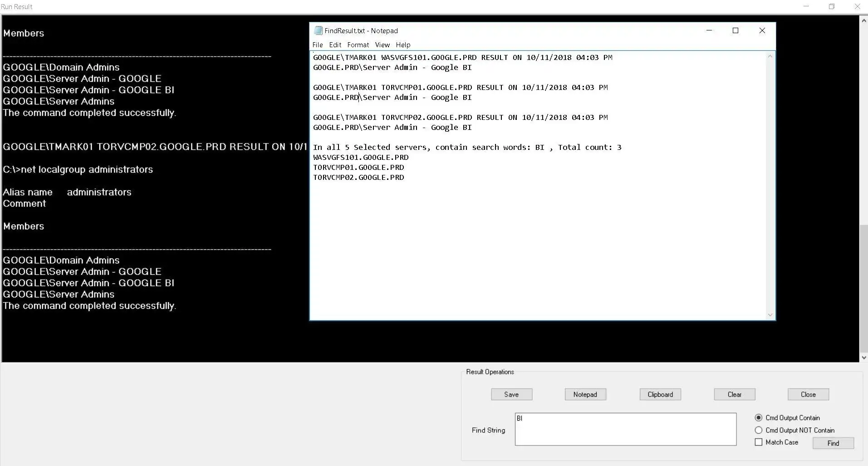
Task: Click the Find button
Action: [x=833, y=443]
